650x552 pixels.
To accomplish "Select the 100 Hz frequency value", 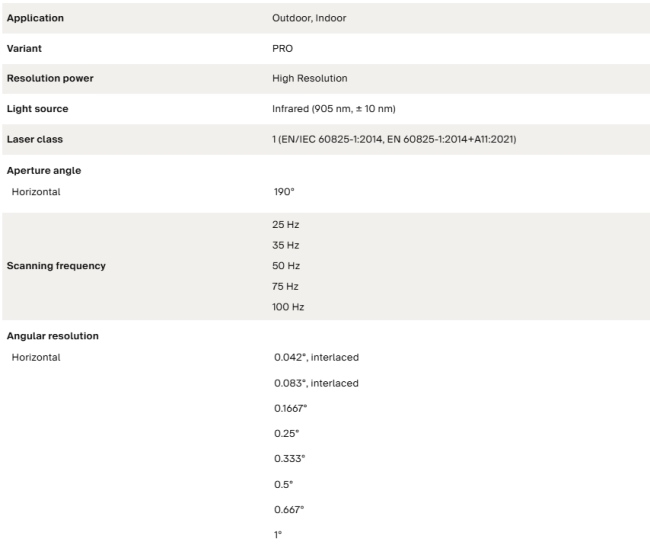I will pyautogui.click(x=288, y=307).
